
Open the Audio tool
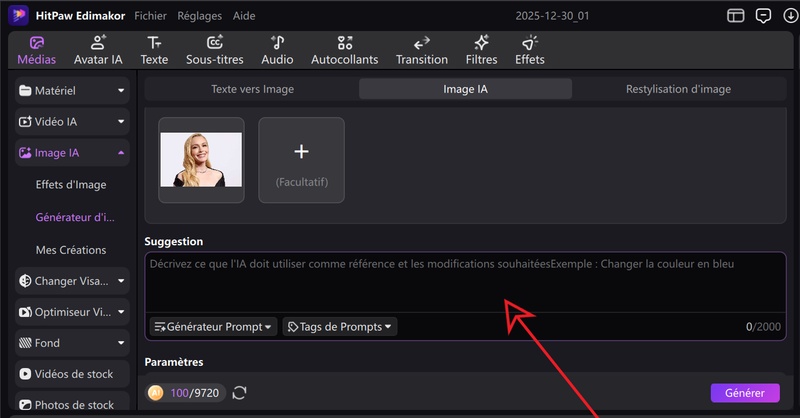coord(277,51)
